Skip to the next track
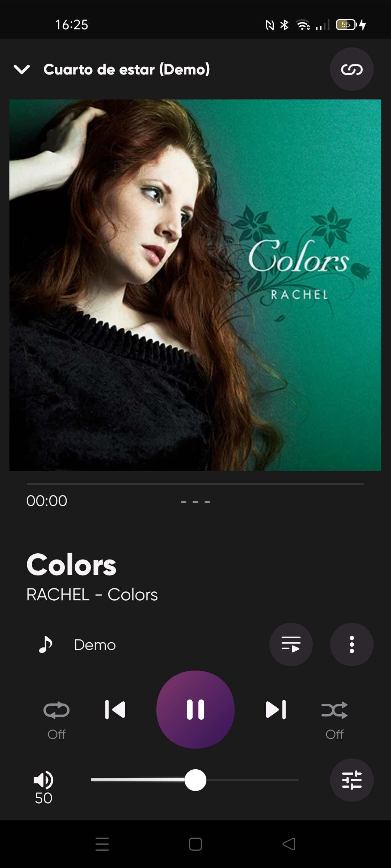The width and height of the screenshot is (391, 868). coord(276,710)
